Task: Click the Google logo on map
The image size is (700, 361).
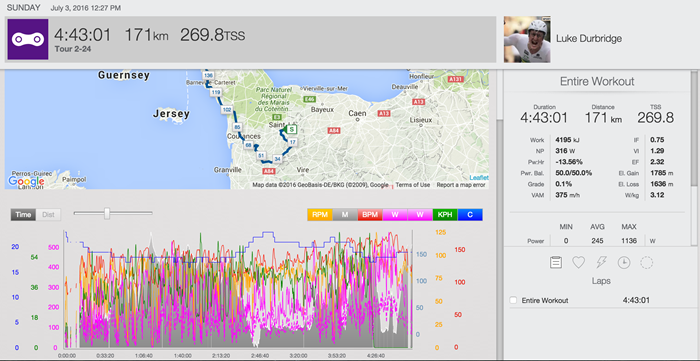Action: pos(26,181)
